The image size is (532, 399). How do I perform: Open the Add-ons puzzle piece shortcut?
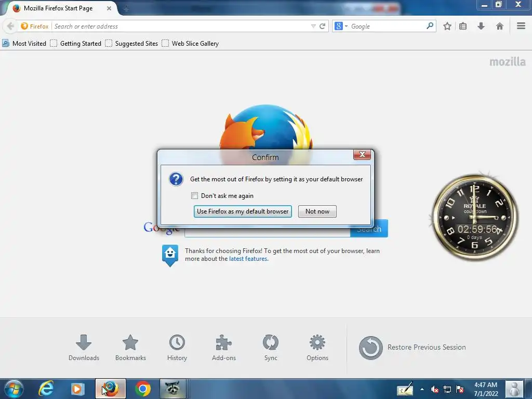coord(224,348)
